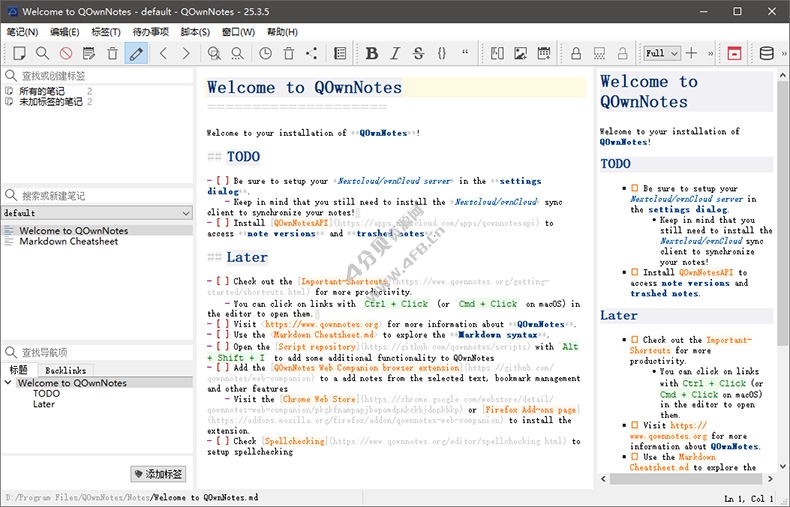Go back in note history
Image resolution: width=790 pixels, height=507 pixels.
tap(163, 53)
